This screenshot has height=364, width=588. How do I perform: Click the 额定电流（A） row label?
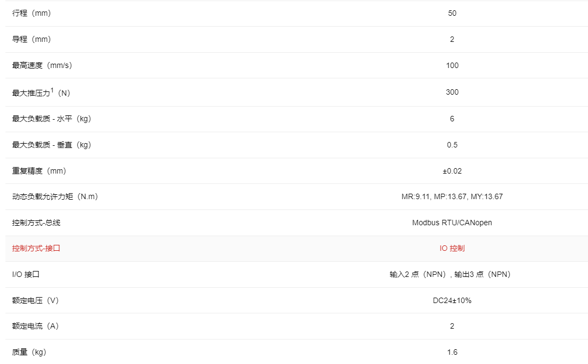tap(35, 326)
